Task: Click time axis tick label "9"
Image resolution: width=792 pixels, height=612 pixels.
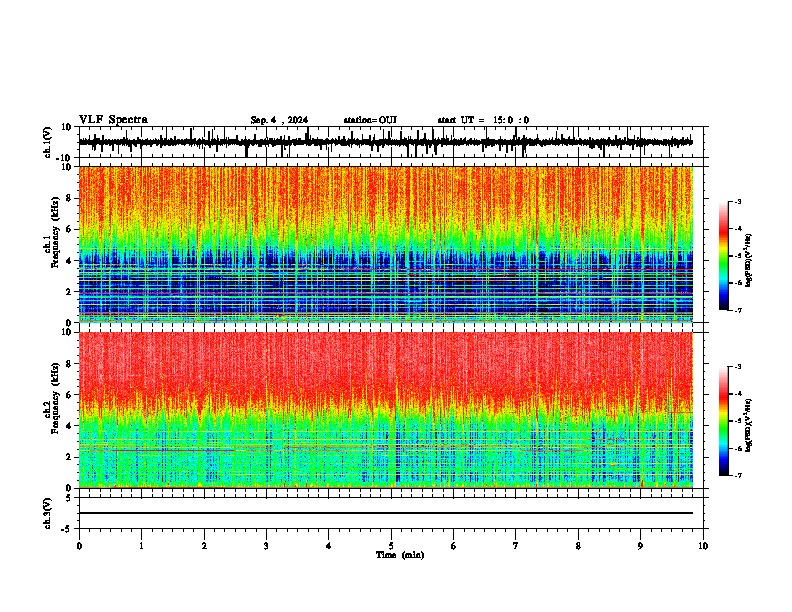Action: coord(640,546)
